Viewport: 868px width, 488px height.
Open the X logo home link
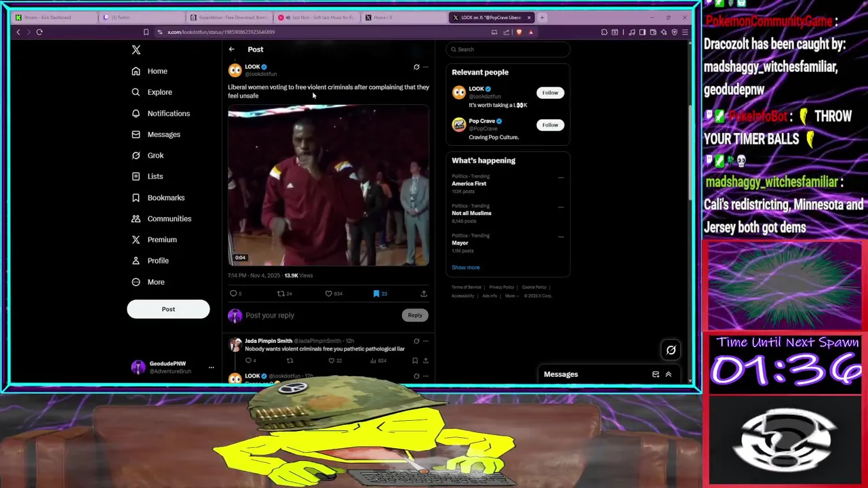(136, 49)
